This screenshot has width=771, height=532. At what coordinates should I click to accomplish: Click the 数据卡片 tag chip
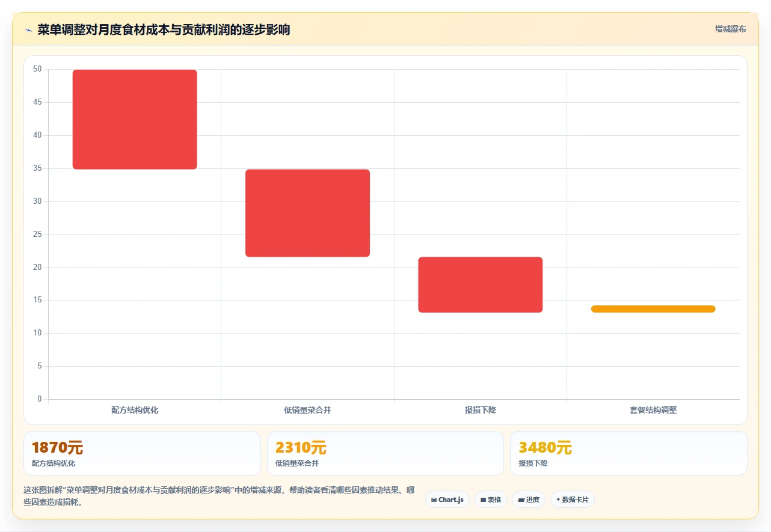tap(573, 500)
